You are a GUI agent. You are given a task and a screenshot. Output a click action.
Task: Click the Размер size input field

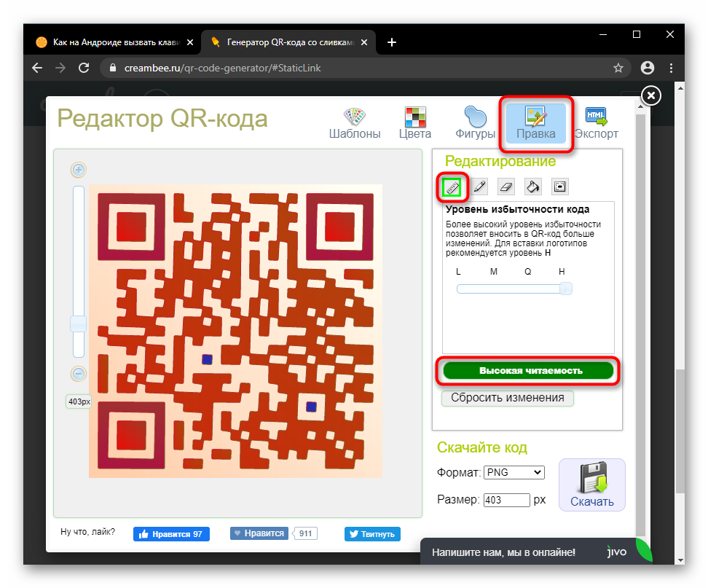506,500
